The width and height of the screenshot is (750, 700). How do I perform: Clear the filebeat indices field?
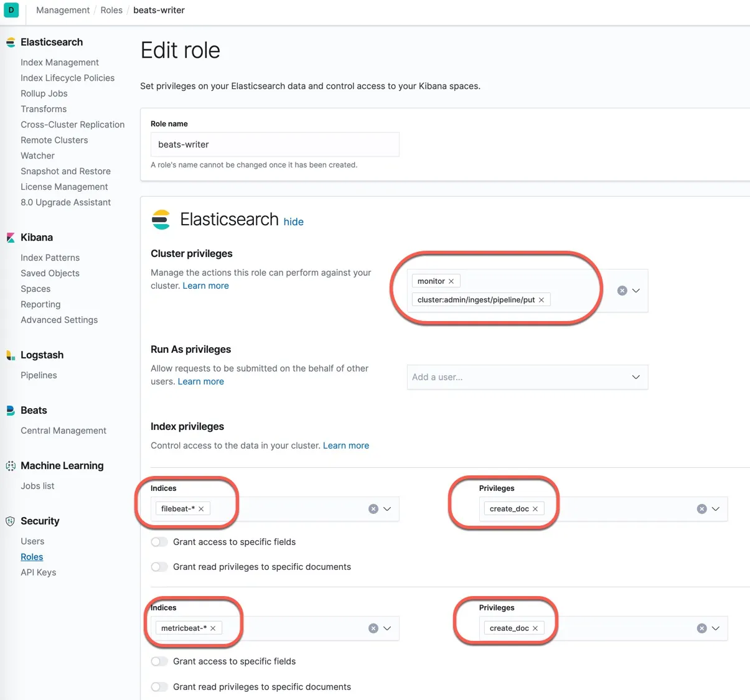pos(373,509)
